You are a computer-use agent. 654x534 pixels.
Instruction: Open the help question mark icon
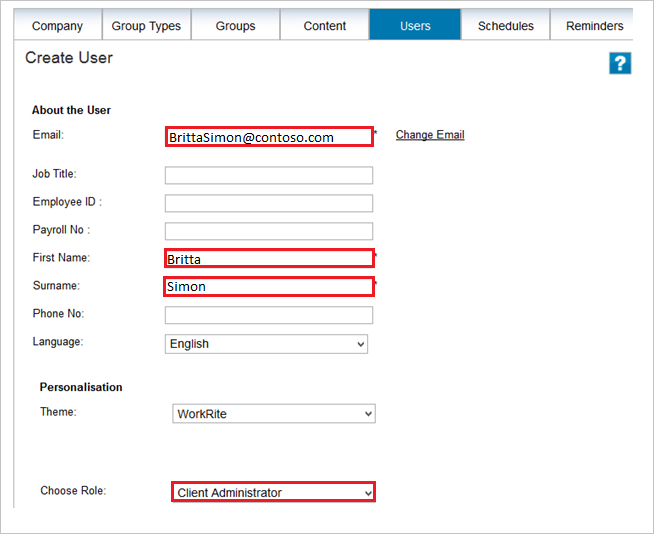pos(620,63)
